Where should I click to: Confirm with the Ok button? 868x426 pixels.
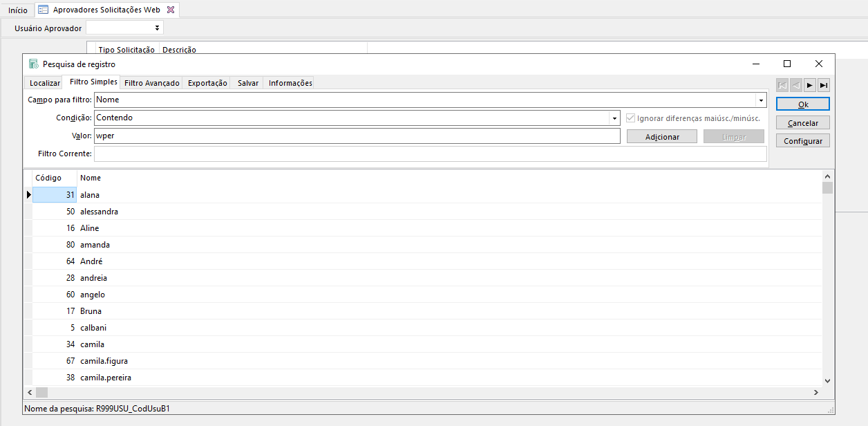pyautogui.click(x=803, y=104)
